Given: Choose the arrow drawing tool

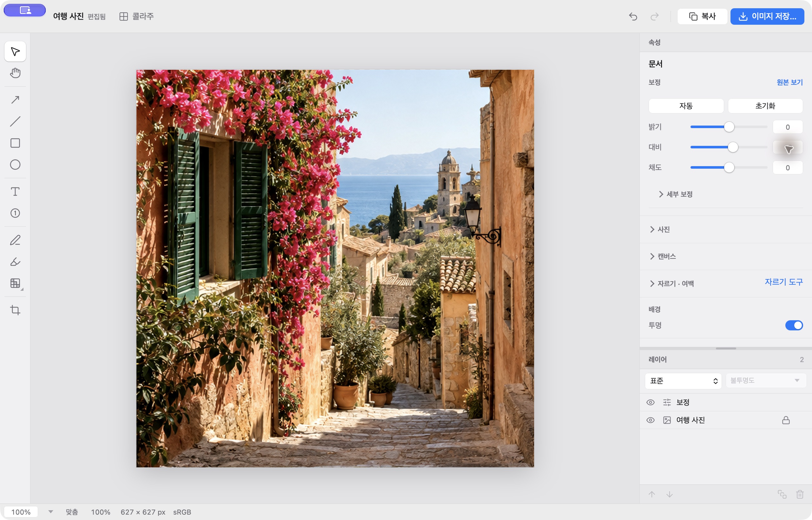Looking at the screenshot, I should (x=15, y=100).
